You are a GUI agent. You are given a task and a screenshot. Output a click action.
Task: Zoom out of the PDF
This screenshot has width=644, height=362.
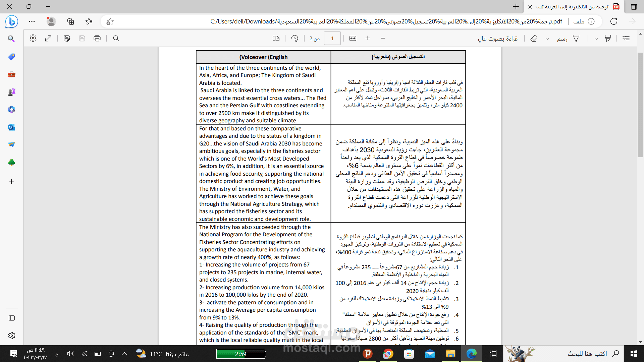[x=383, y=38]
